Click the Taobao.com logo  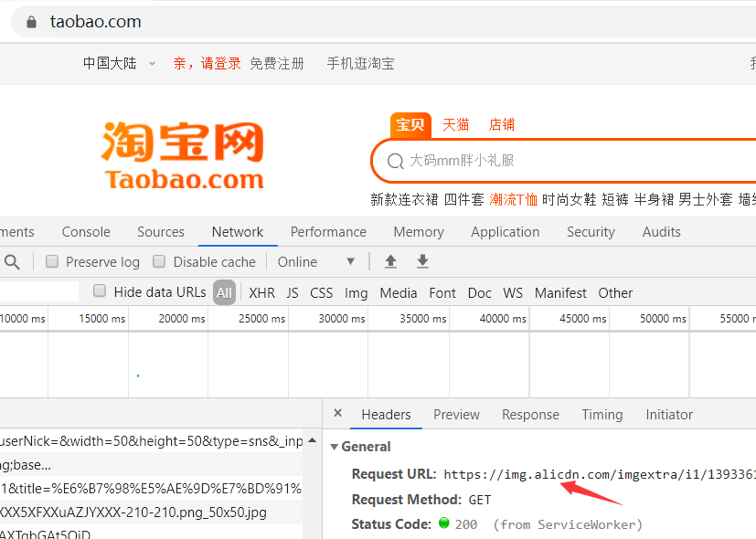(x=183, y=155)
